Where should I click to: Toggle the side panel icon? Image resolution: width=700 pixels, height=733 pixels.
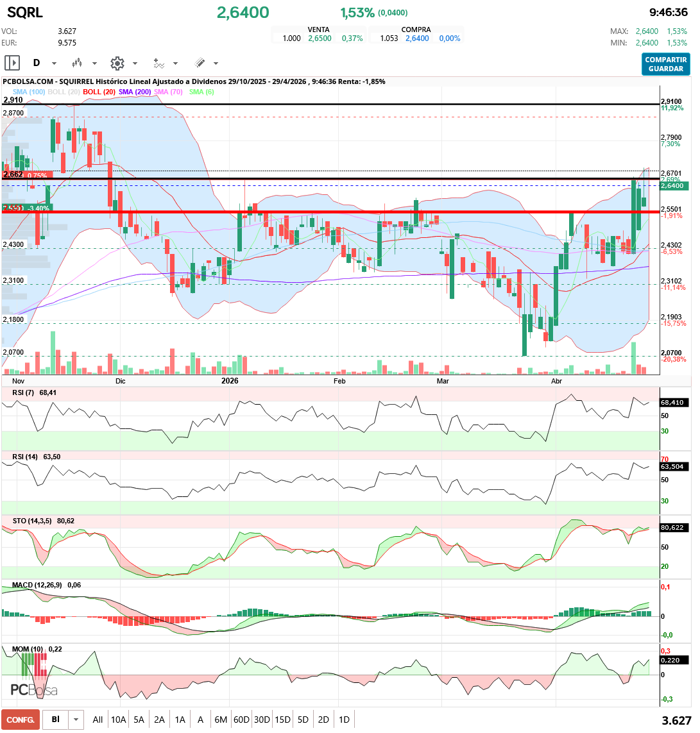click(x=12, y=63)
